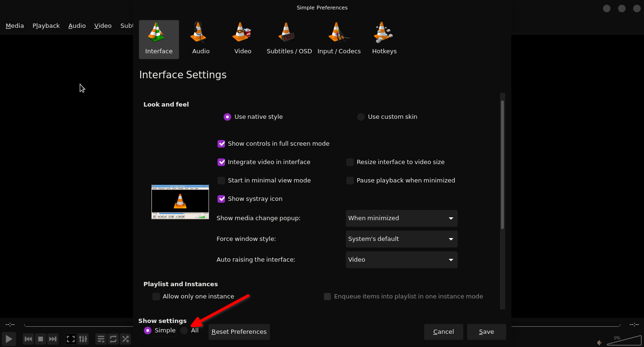Open Subtitles / OSD preferences

pos(289,40)
